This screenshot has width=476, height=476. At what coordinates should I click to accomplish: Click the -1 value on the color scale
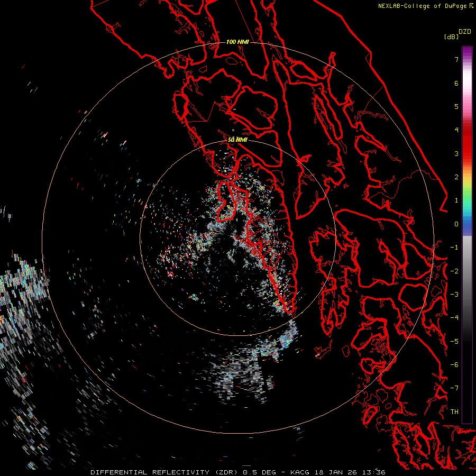454,247
